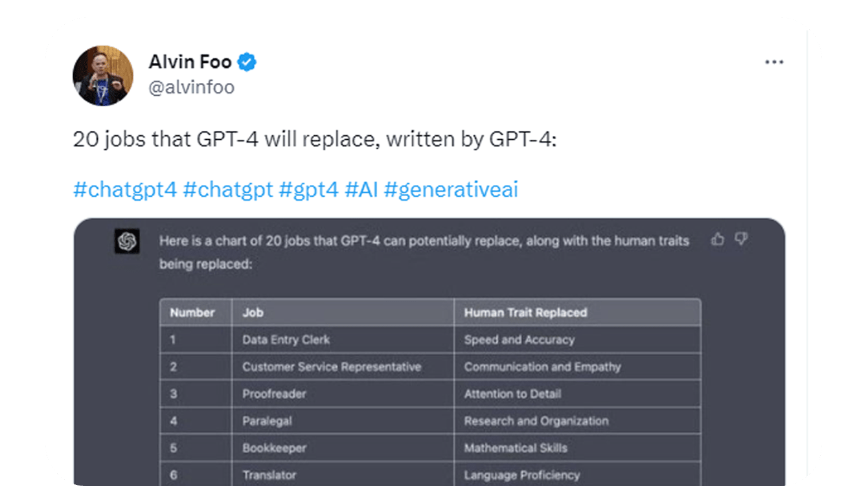Click Alvin Foo's profile avatar
The height and width of the screenshot is (503, 868).
click(x=103, y=76)
